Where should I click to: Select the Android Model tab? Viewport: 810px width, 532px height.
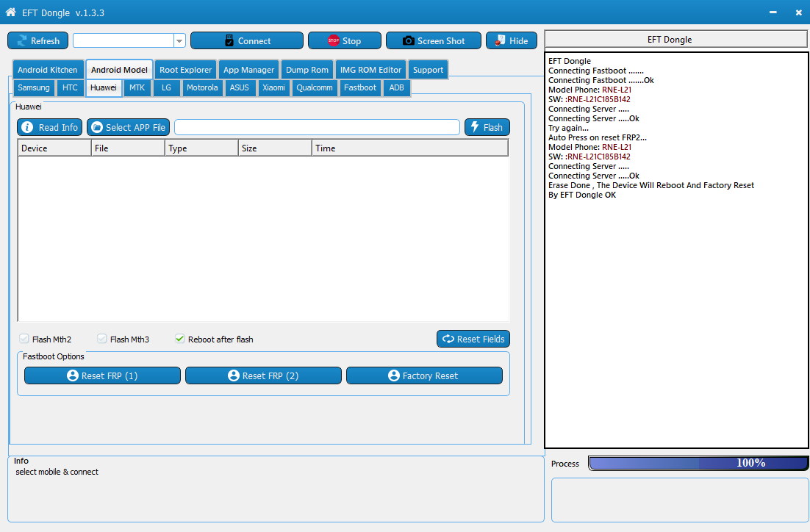(119, 70)
